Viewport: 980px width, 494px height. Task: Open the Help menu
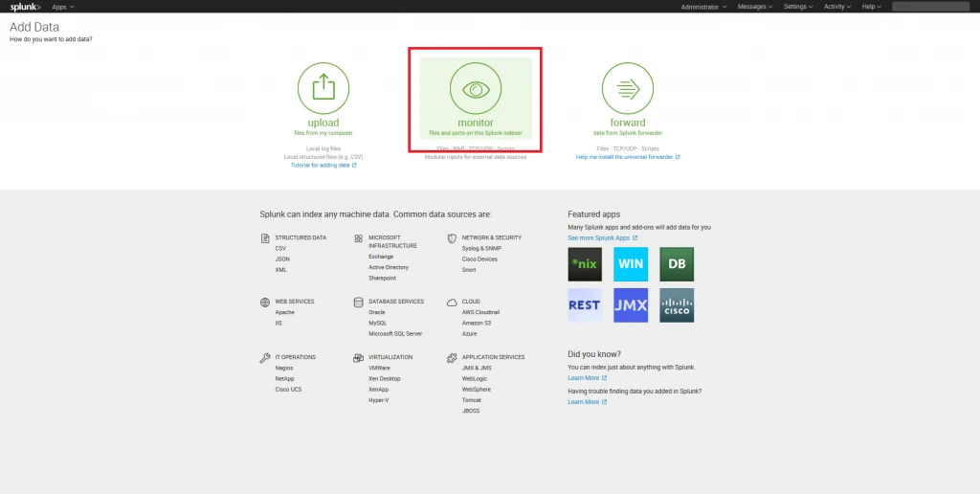[x=871, y=7]
